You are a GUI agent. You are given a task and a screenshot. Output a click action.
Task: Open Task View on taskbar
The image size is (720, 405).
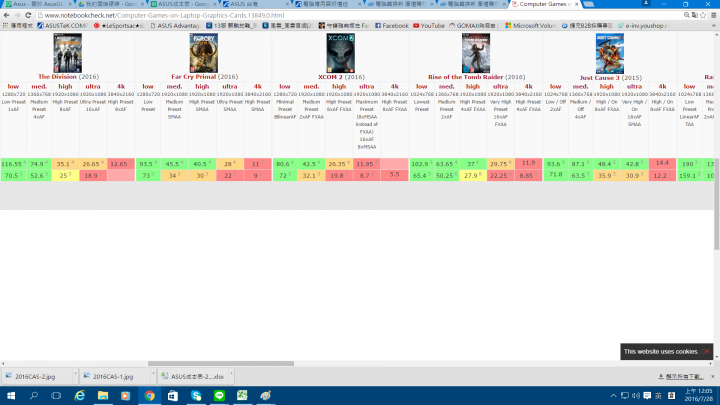point(56,395)
